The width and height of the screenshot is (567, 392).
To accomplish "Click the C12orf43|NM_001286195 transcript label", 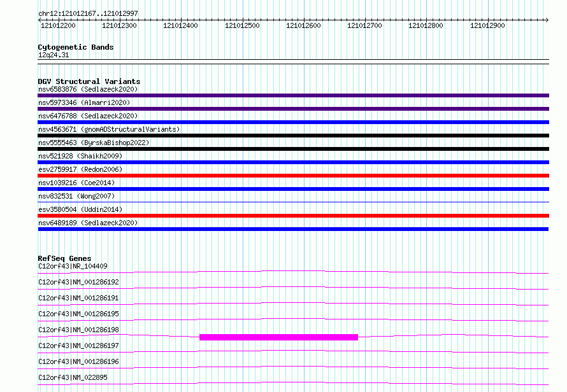I will (78, 314).
